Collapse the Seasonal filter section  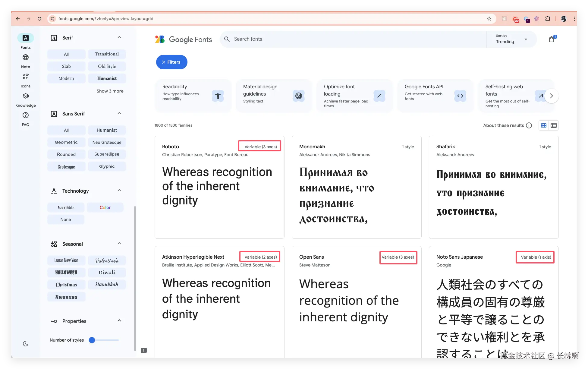click(x=119, y=244)
